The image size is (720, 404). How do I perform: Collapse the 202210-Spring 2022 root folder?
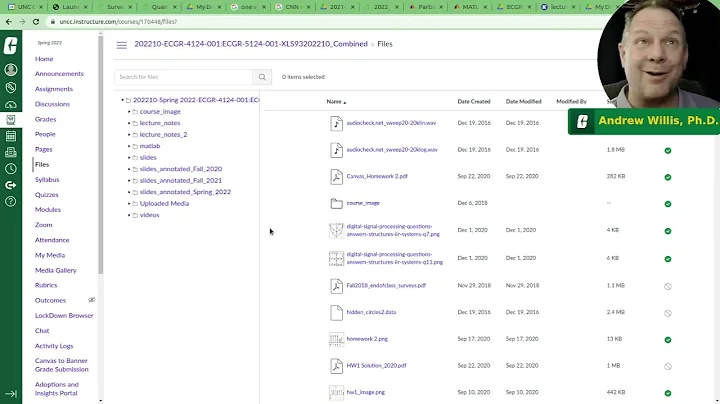click(x=123, y=100)
